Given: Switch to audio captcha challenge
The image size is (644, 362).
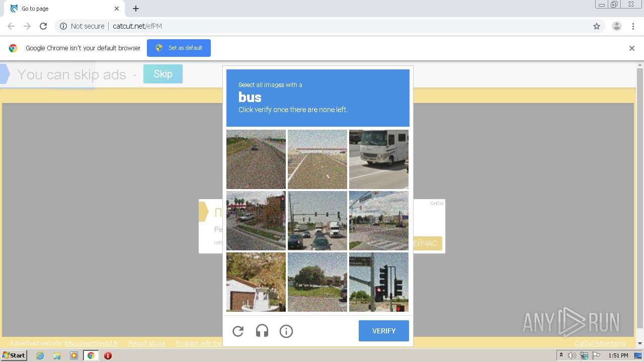Looking at the screenshot, I should [262, 331].
